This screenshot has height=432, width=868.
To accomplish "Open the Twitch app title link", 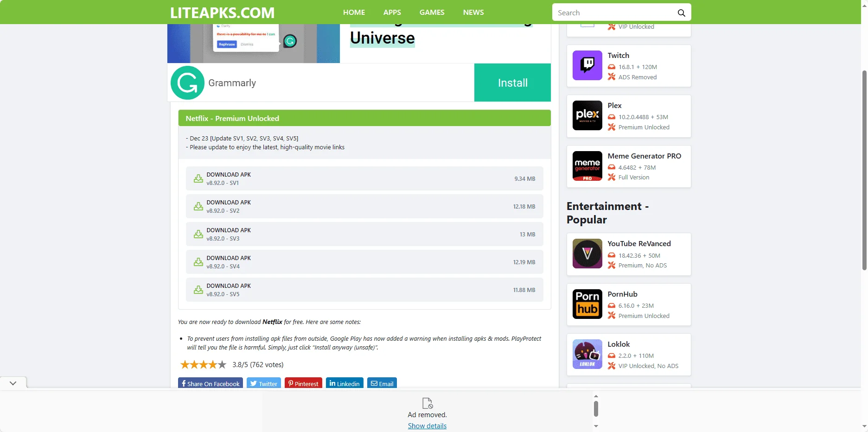I will click(619, 55).
